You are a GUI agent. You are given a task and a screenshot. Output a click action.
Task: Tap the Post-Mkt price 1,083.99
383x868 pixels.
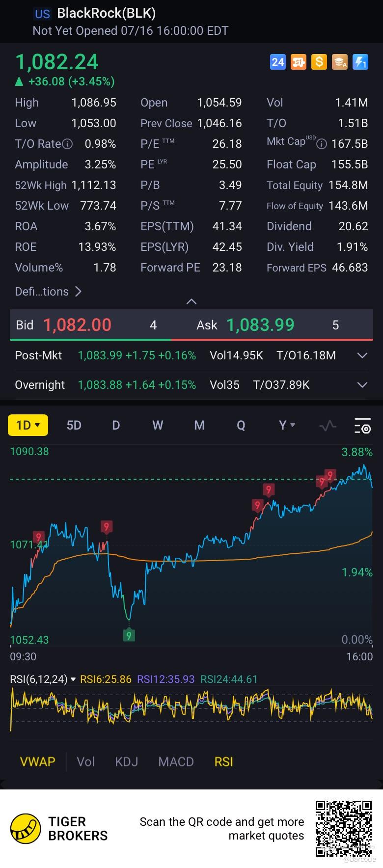coord(100,355)
